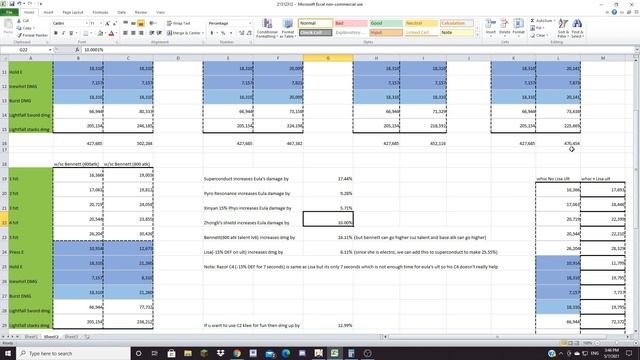Switch to the Insert ribbon tab
640x360 pixels.
48,12
